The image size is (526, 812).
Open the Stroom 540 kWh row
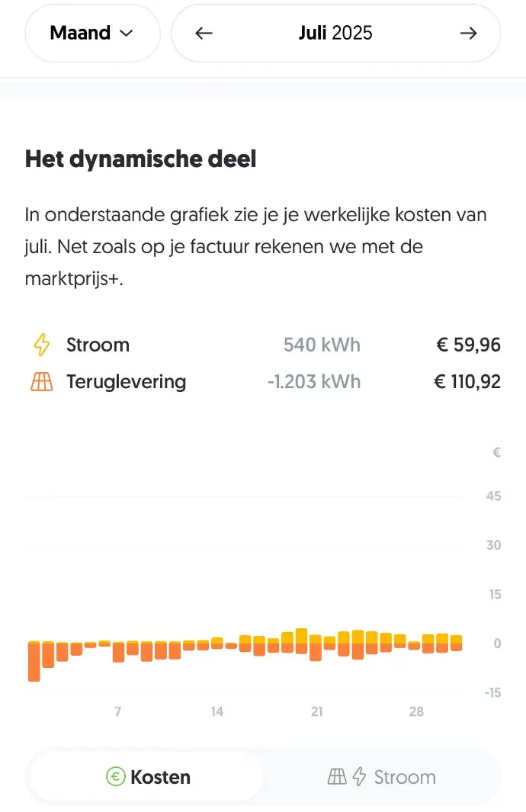(263, 345)
